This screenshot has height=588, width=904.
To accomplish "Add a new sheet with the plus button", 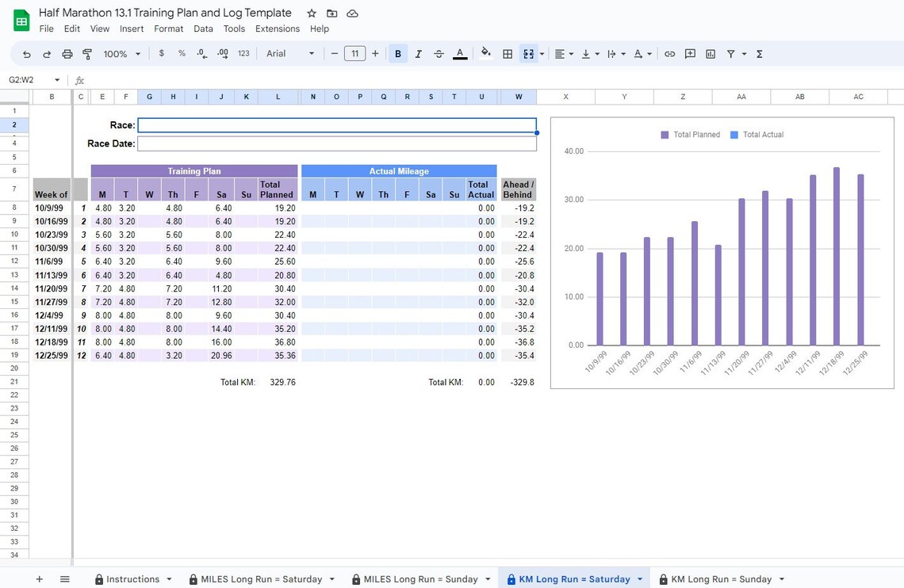I will (38, 578).
